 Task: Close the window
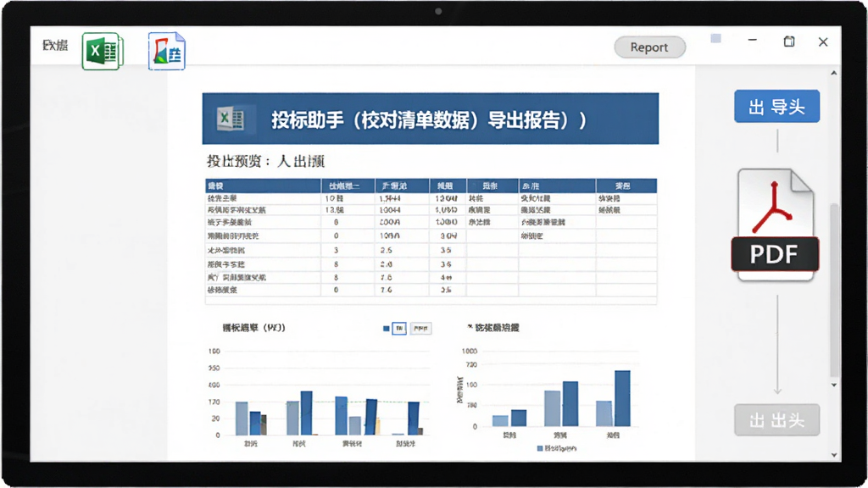823,42
